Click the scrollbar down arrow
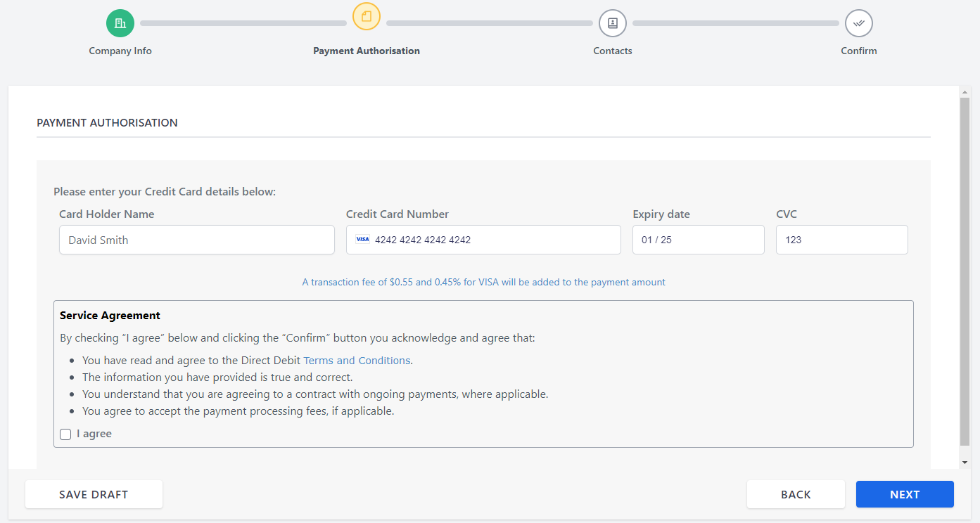 click(x=965, y=462)
